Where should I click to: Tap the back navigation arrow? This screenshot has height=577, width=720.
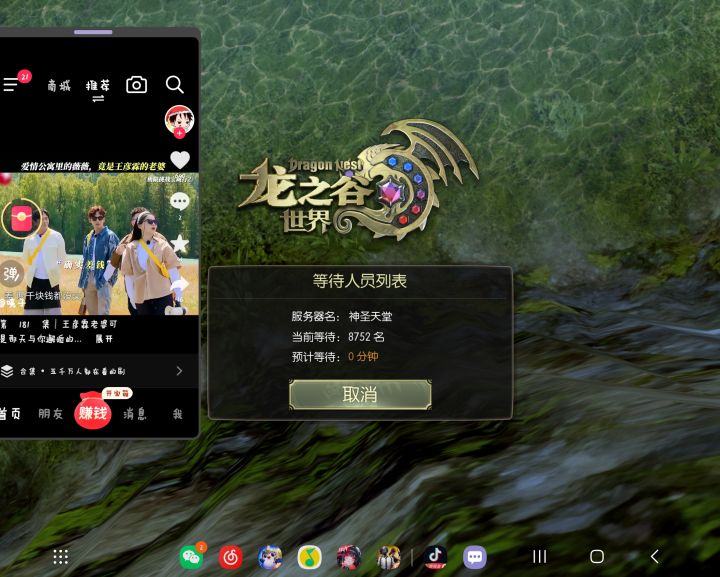(654, 557)
